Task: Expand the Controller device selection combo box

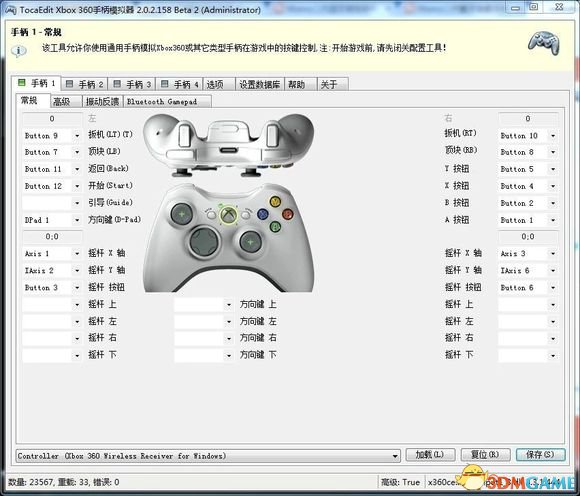Action: [208, 456]
